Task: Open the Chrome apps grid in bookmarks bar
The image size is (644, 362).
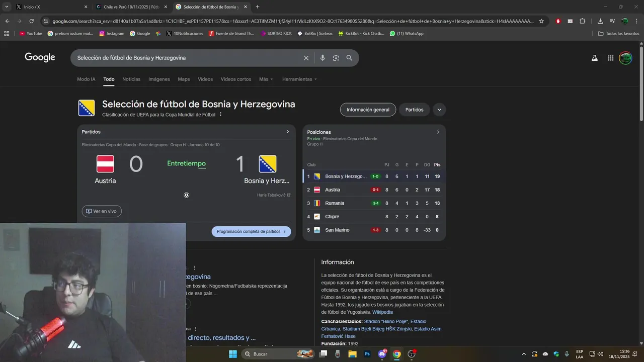Action: point(7,34)
